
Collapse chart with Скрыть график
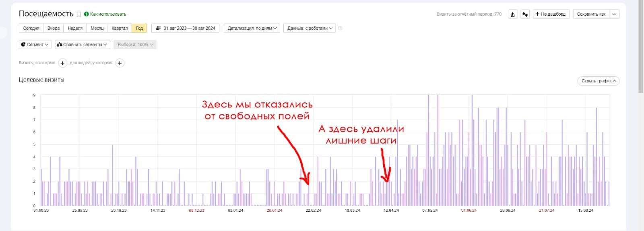(x=598, y=81)
